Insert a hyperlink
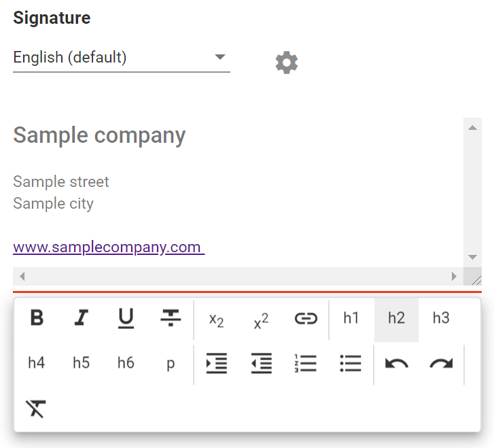The height and width of the screenshot is (448, 494). (306, 318)
